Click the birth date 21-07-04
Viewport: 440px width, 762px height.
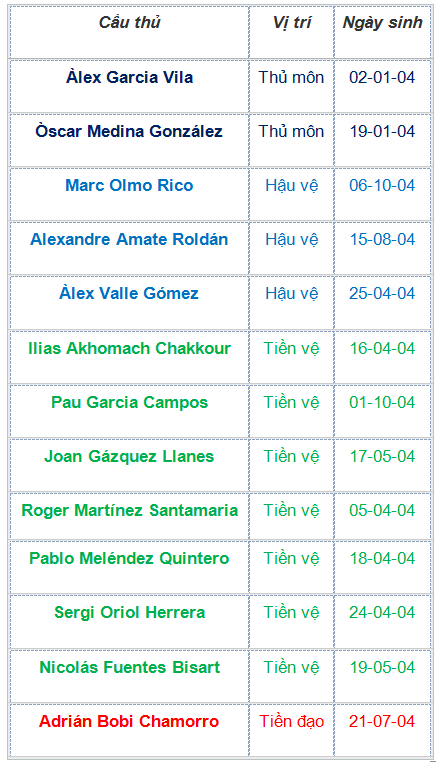(x=382, y=721)
